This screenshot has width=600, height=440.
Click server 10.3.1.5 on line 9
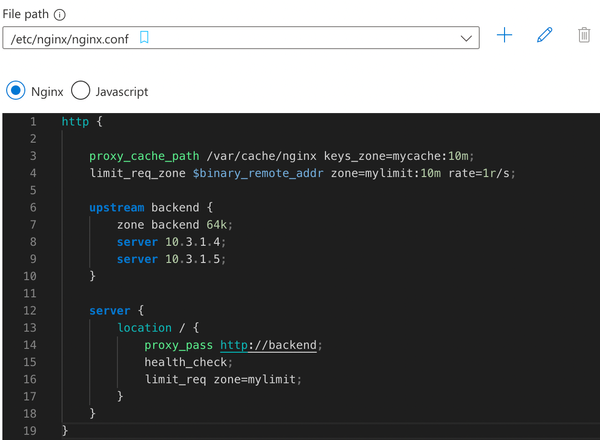171,259
